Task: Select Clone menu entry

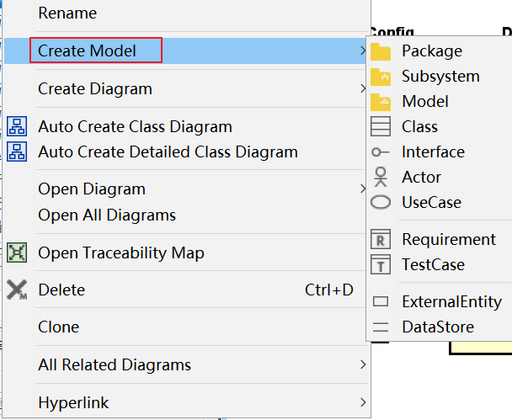Action: point(59,327)
